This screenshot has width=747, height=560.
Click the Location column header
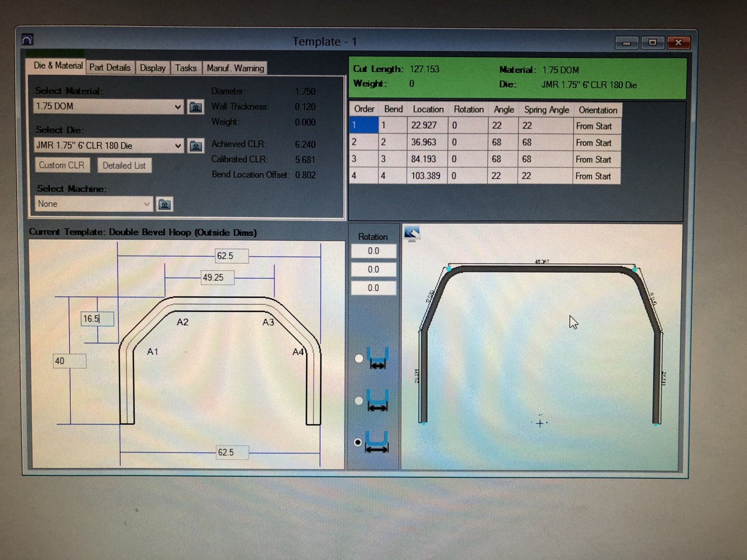428,109
